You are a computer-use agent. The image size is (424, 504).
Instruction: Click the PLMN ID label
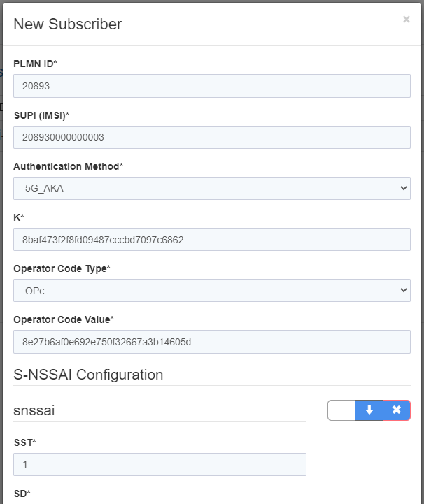35,64
